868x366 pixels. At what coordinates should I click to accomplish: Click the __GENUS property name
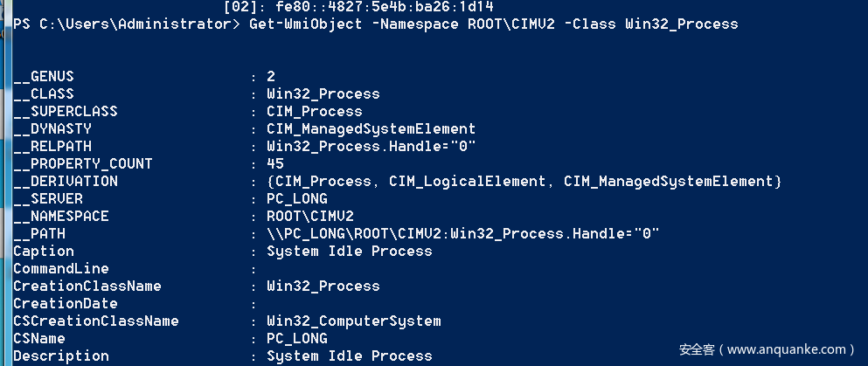(44, 76)
